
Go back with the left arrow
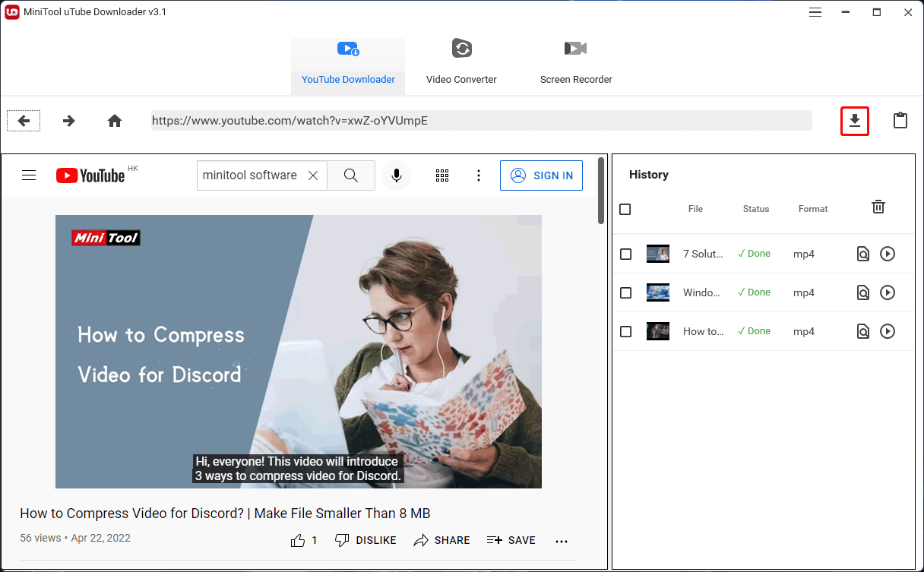24,120
